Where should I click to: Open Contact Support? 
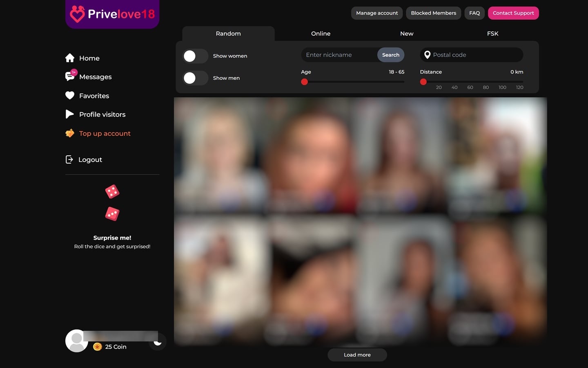[x=513, y=13]
